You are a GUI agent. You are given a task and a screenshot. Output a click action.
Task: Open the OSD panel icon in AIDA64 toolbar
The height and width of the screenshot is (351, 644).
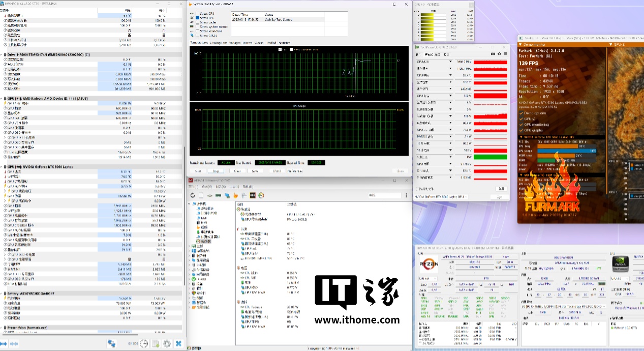coord(253,195)
